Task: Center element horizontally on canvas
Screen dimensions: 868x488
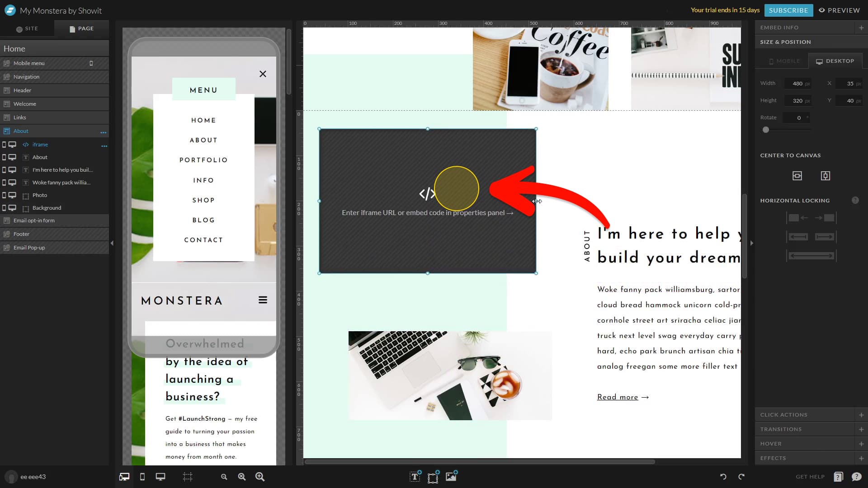Action: coord(797,176)
